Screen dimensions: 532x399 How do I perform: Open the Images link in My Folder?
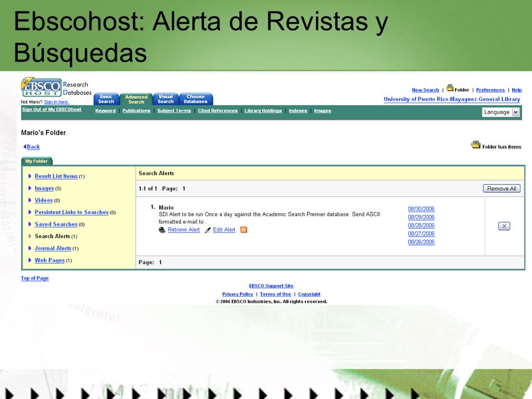(x=44, y=188)
